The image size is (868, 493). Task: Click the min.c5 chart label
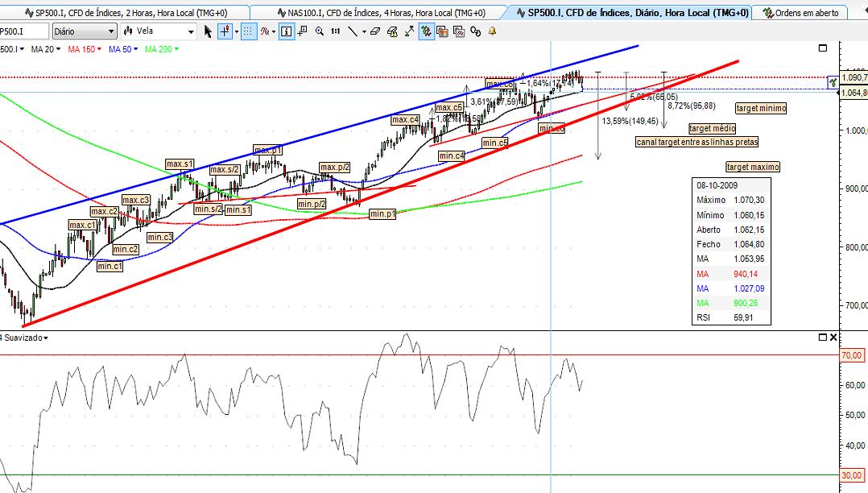point(495,143)
